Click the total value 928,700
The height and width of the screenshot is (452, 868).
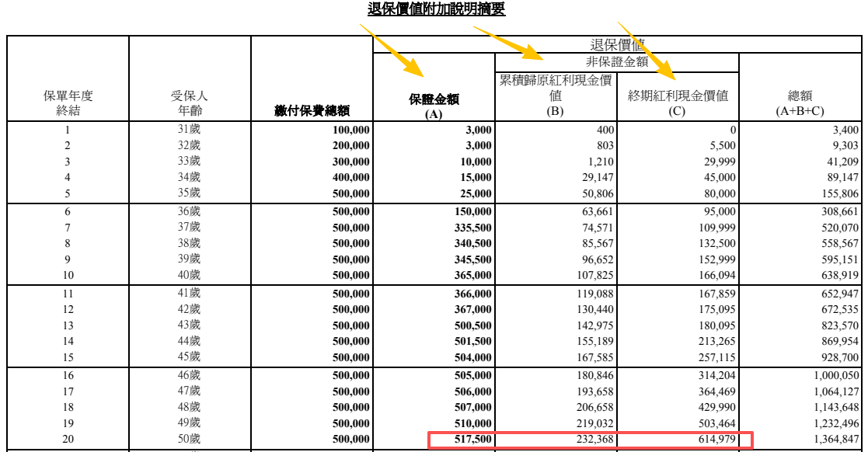840,357
